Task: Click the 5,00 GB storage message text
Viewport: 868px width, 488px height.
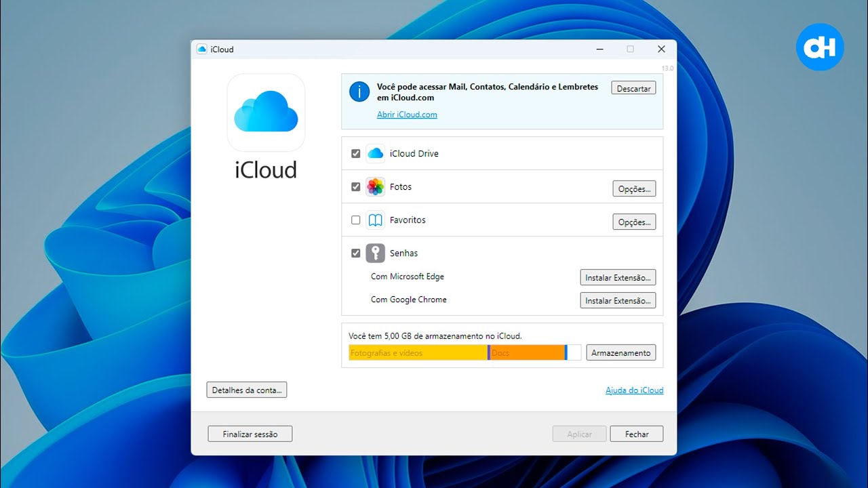Action: point(435,335)
